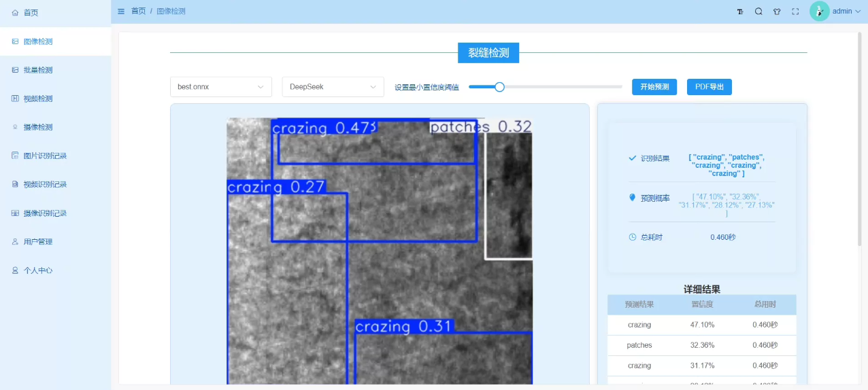Click the 批量检测 sidebar icon
868x390 pixels.
[x=15, y=70]
